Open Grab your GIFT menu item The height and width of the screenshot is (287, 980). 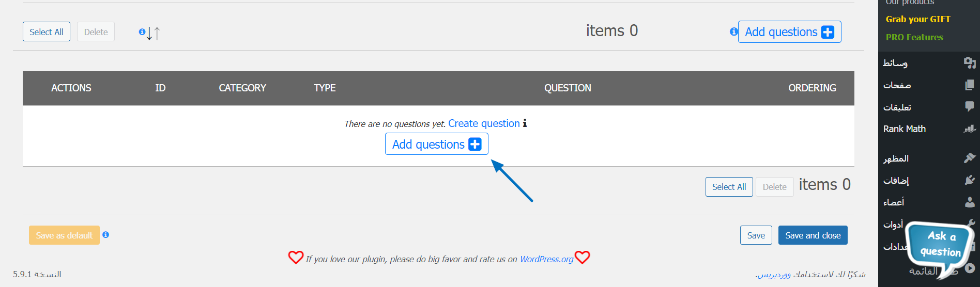tap(918, 19)
